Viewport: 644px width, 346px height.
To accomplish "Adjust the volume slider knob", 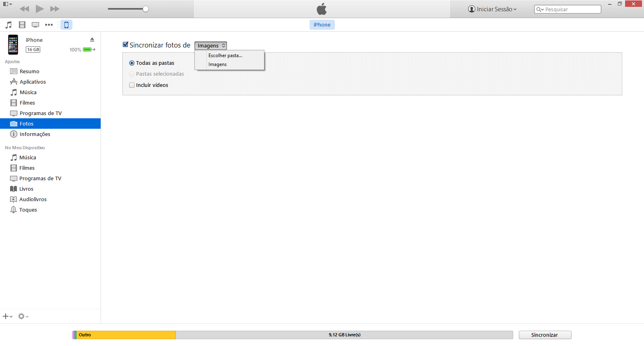I will coord(146,9).
